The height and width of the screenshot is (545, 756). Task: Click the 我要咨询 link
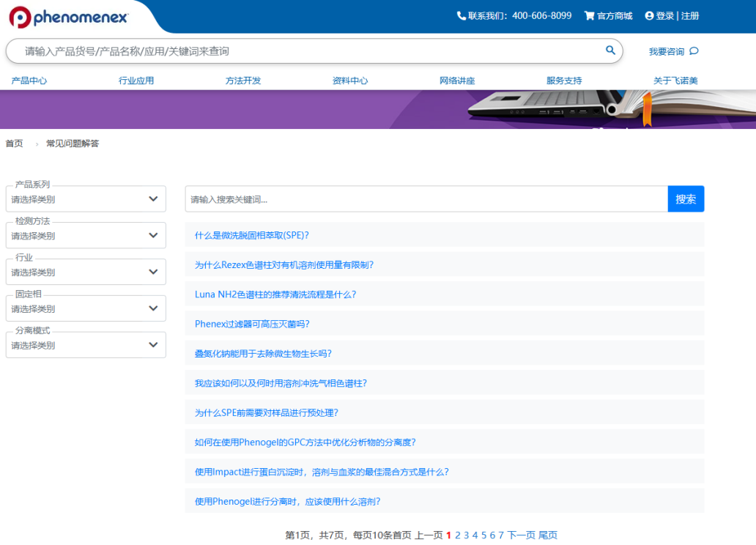point(667,51)
